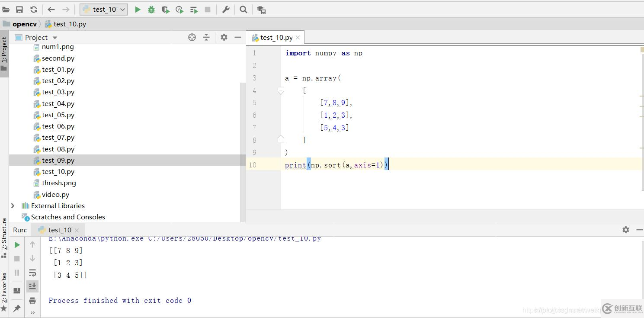Select test_04.py in the project tree
This screenshot has width=644, height=318.
(58, 104)
